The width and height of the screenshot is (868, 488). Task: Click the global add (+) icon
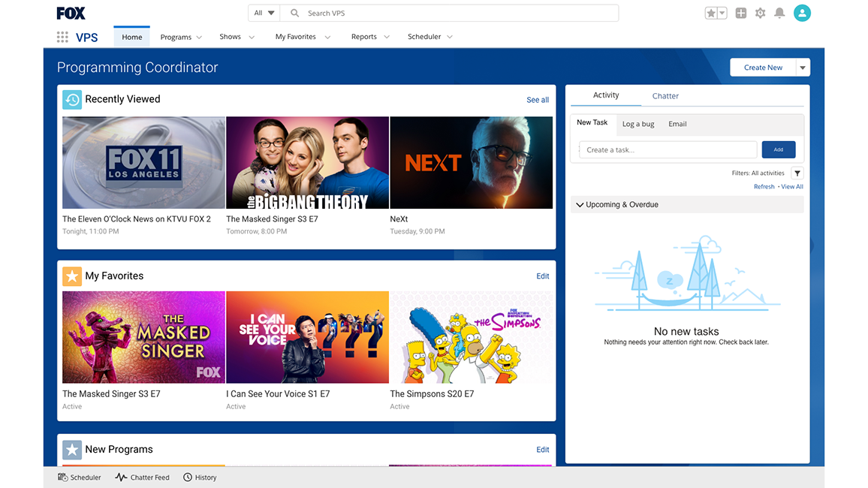coord(740,13)
